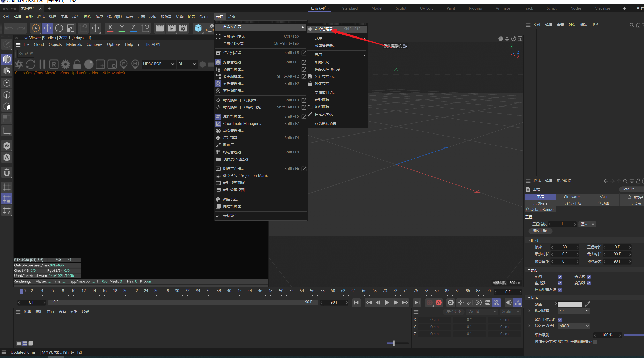Toggle the 线性工作流程 checkbox
This screenshot has height=358, width=644.
pos(560,319)
